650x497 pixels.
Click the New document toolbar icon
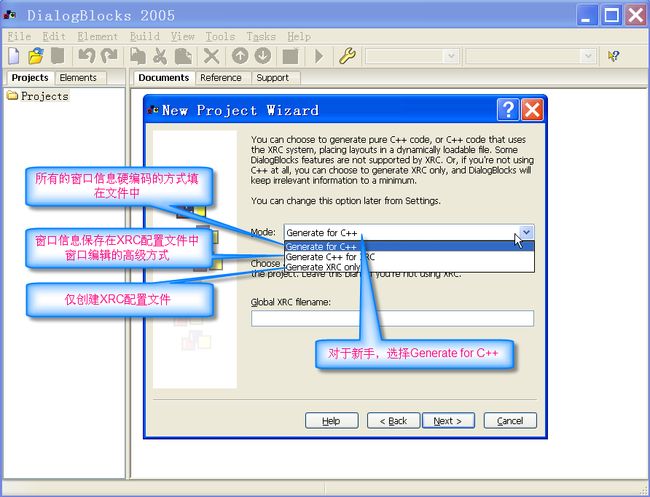coord(14,56)
